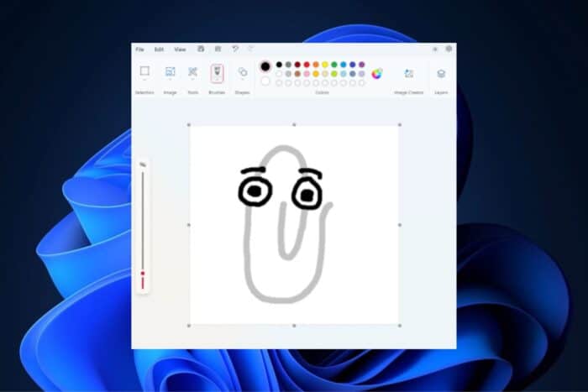This screenshot has width=588, height=392.
Task: Click the Save icon in title bar
Action: pyautogui.click(x=201, y=49)
